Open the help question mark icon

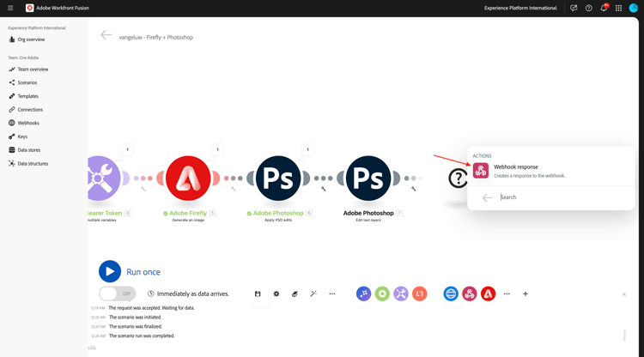588,8
